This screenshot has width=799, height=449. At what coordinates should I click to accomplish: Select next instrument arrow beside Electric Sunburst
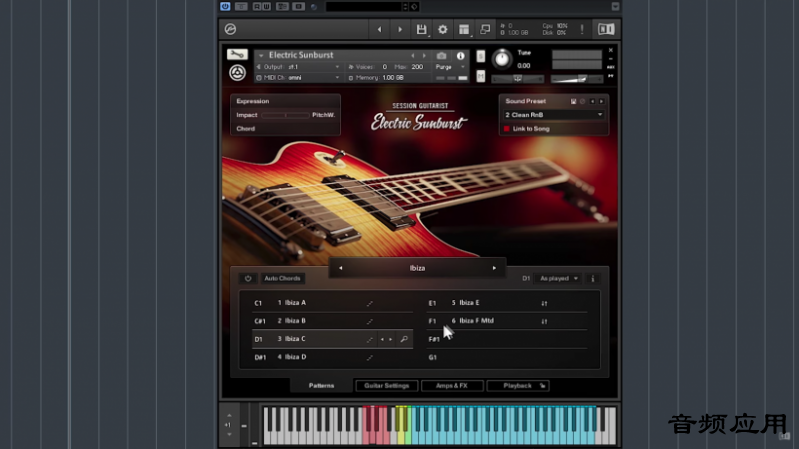[424, 55]
